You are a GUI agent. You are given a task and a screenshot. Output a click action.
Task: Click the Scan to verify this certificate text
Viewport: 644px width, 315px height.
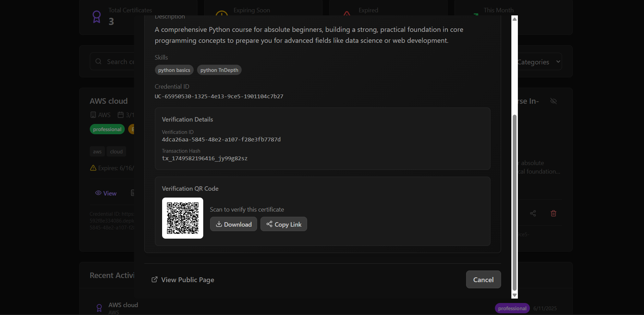(x=247, y=210)
